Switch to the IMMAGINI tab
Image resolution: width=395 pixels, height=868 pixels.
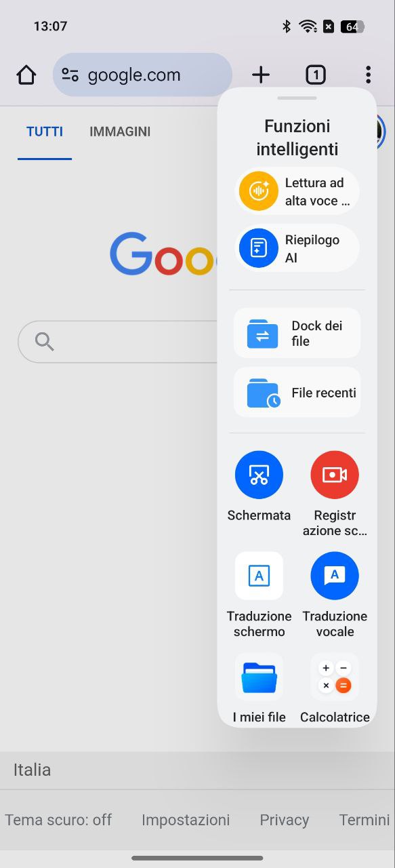(x=120, y=132)
